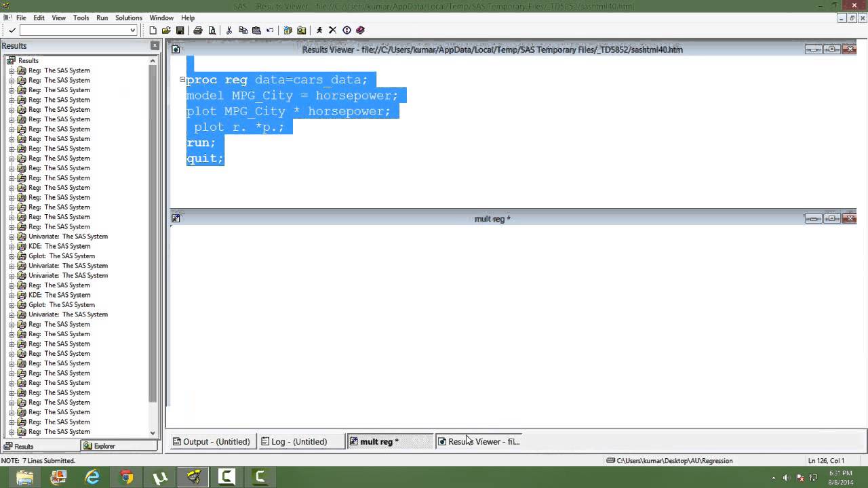Undo last action using toolbar icon
The height and width of the screenshot is (488, 868).
(x=270, y=30)
